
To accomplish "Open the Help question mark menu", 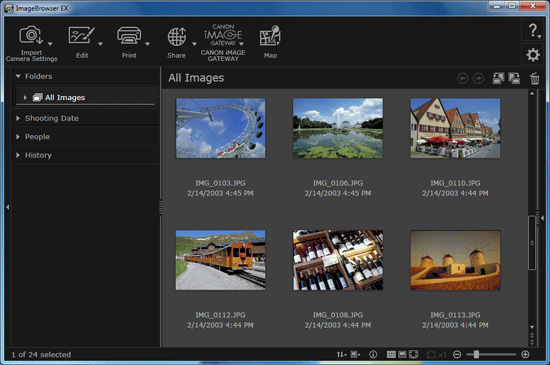I will point(533,31).
